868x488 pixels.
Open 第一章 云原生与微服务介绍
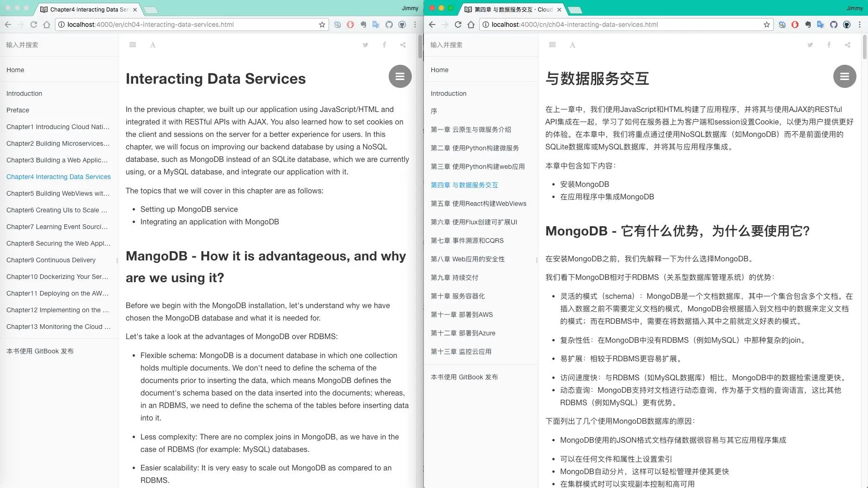[471, 130]
